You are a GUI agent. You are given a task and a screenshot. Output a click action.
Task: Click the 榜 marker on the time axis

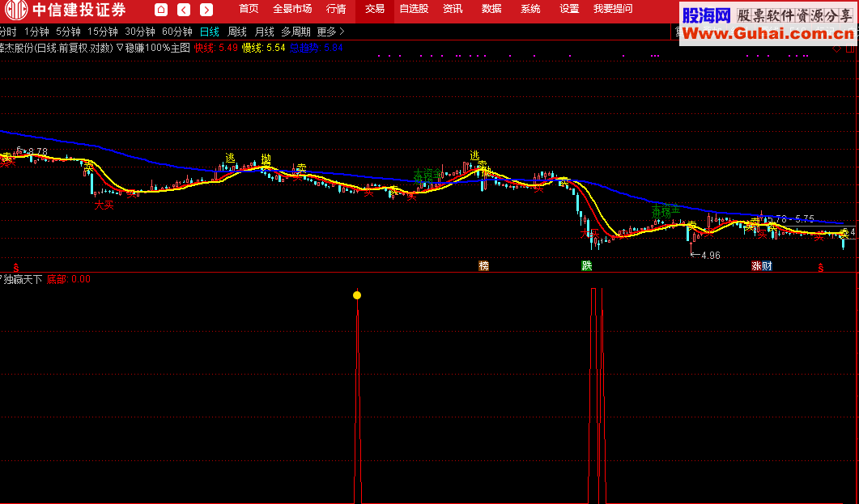point(483,266)
